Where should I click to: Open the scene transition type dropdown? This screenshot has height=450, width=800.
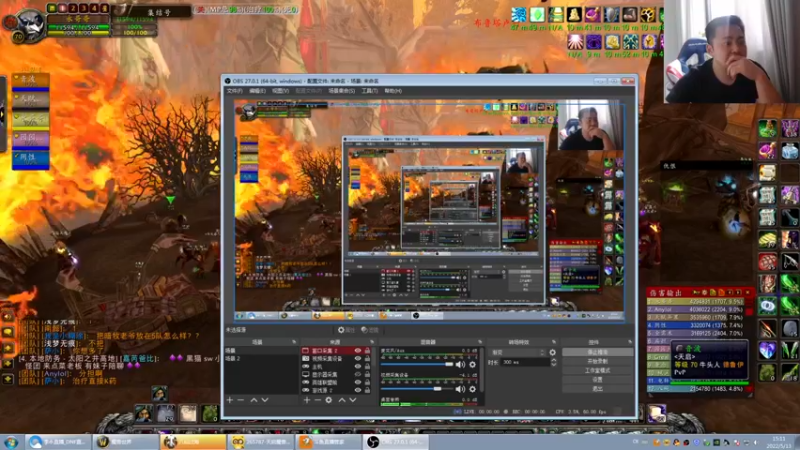click(517, 352)
